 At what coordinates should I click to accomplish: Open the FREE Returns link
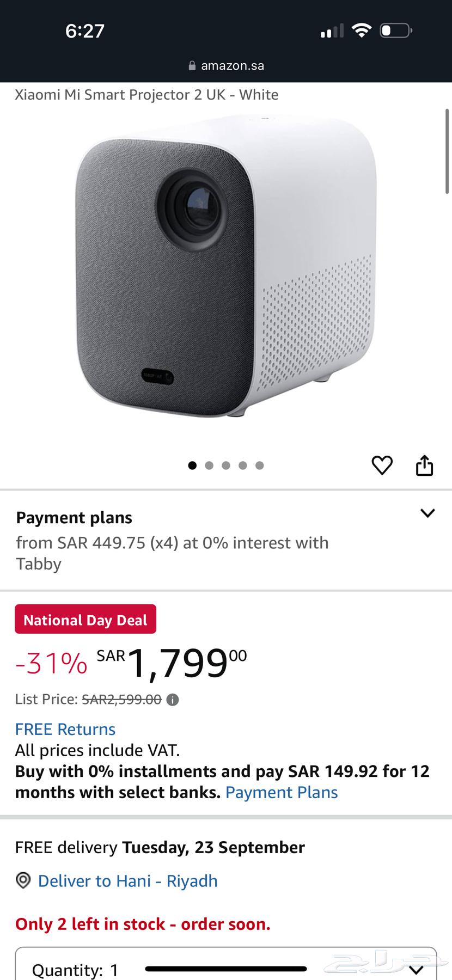coord(65,729)
